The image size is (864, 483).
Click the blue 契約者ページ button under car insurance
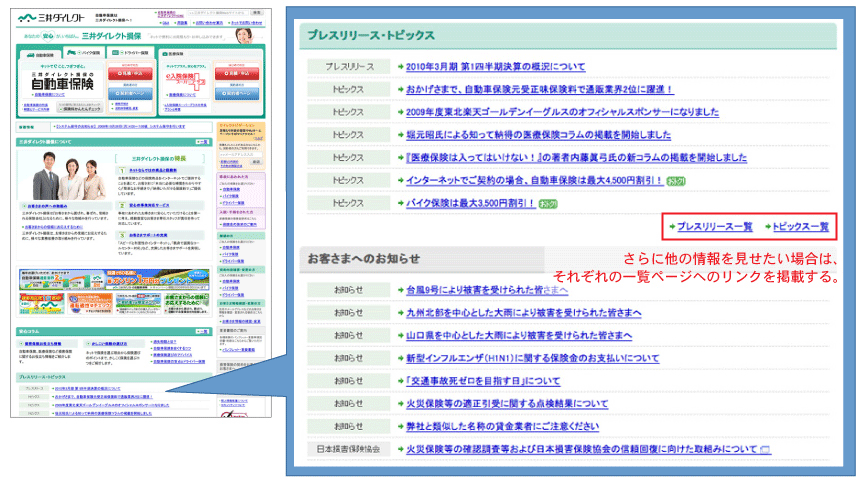click(x=127, y=94)
